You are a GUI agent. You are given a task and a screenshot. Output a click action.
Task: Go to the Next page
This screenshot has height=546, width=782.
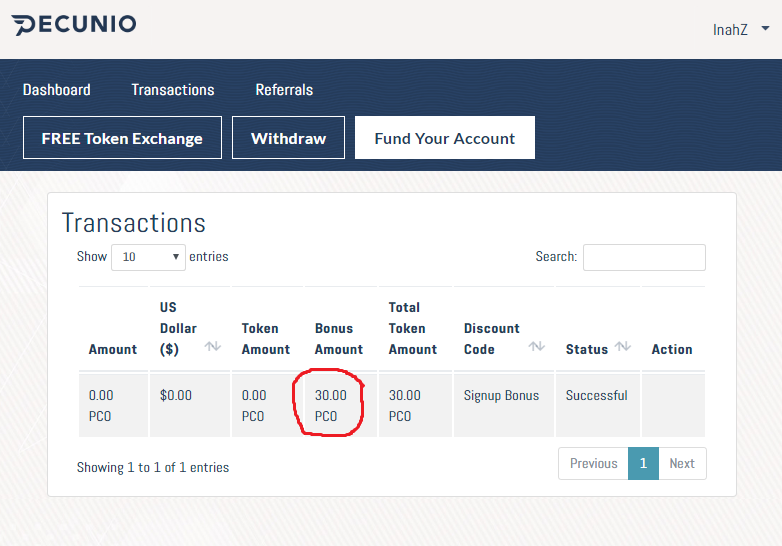682,464
